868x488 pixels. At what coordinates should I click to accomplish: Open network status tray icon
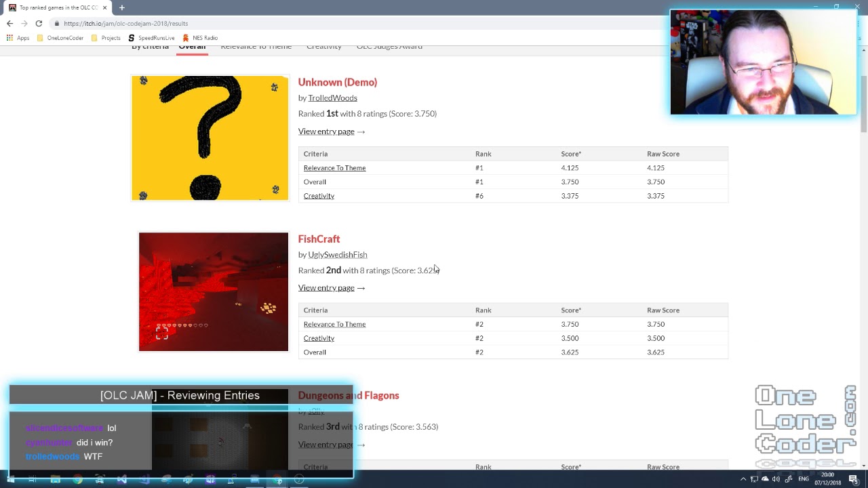point(754,479)
